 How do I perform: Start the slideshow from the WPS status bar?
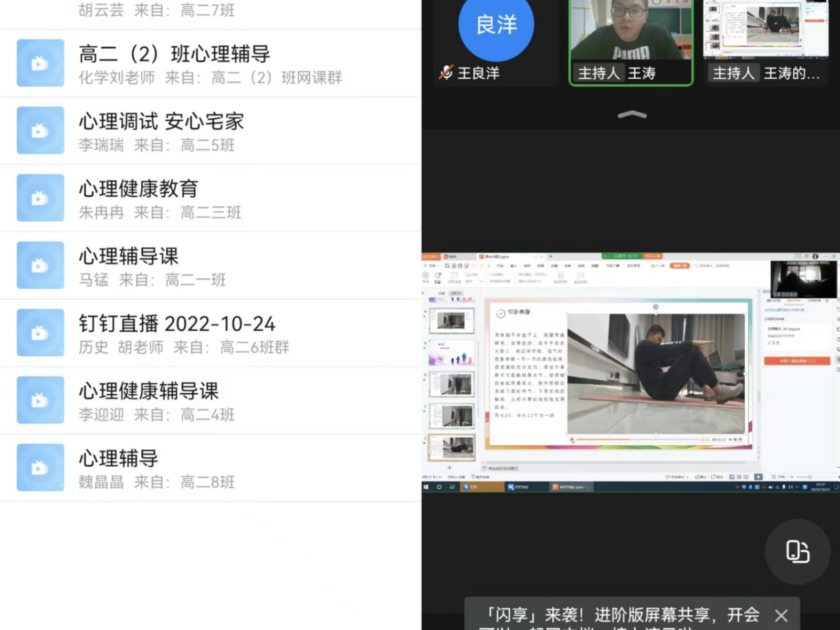pos(758,476)
